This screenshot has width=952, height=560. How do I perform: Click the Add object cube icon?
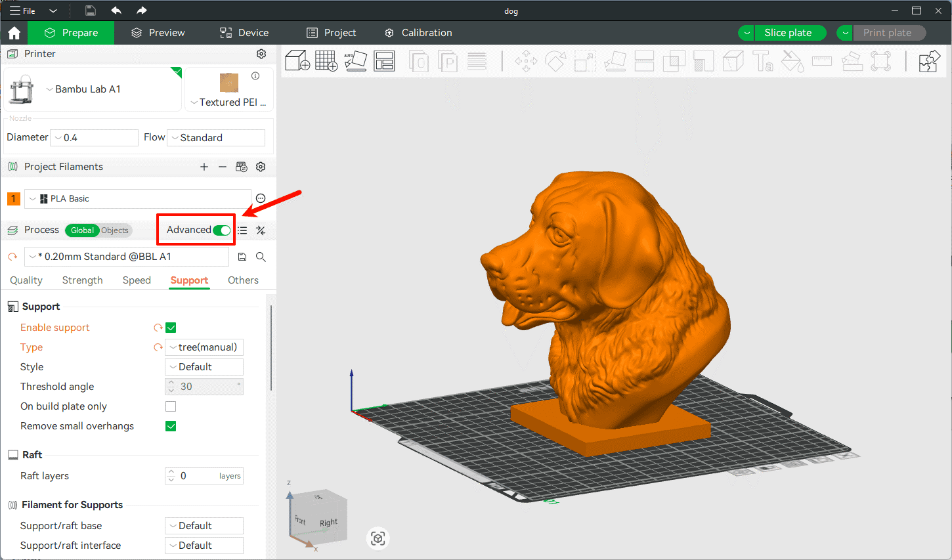click(297, 61)
